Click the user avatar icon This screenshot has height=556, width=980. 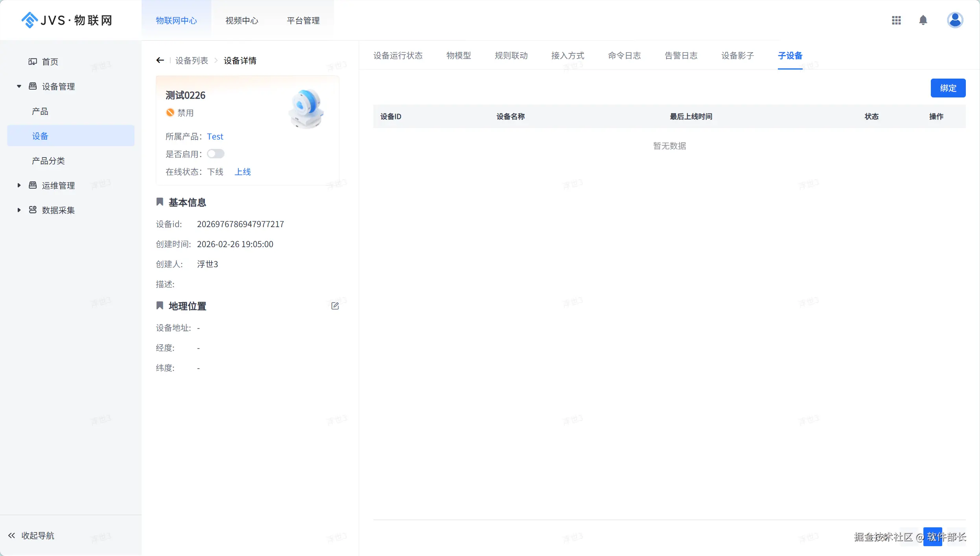pyautogui.click(x=955, y=20)
